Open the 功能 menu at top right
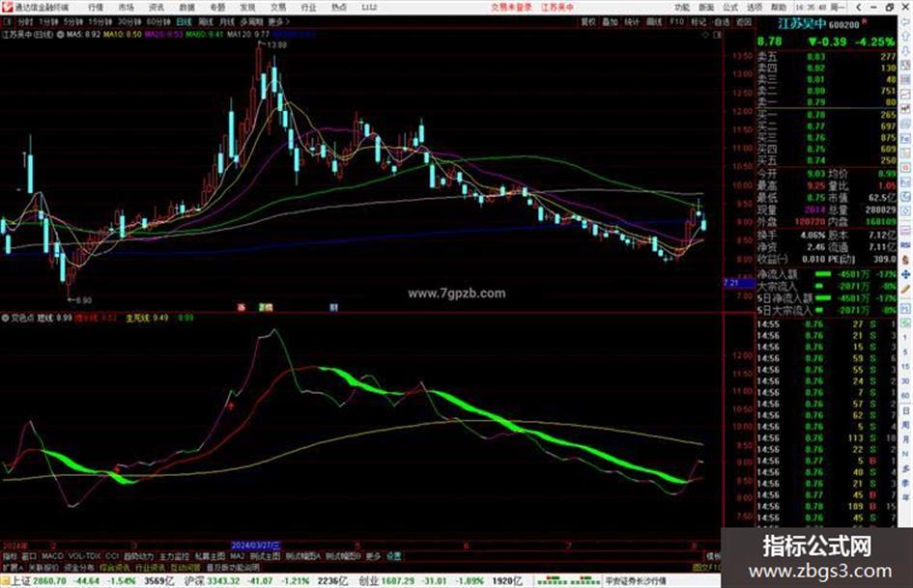The image size is (913, 588). tap(682, 8)
